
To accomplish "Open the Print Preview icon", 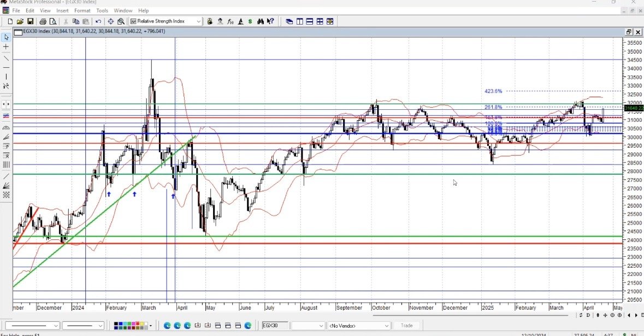I will [x=53, y=21].
